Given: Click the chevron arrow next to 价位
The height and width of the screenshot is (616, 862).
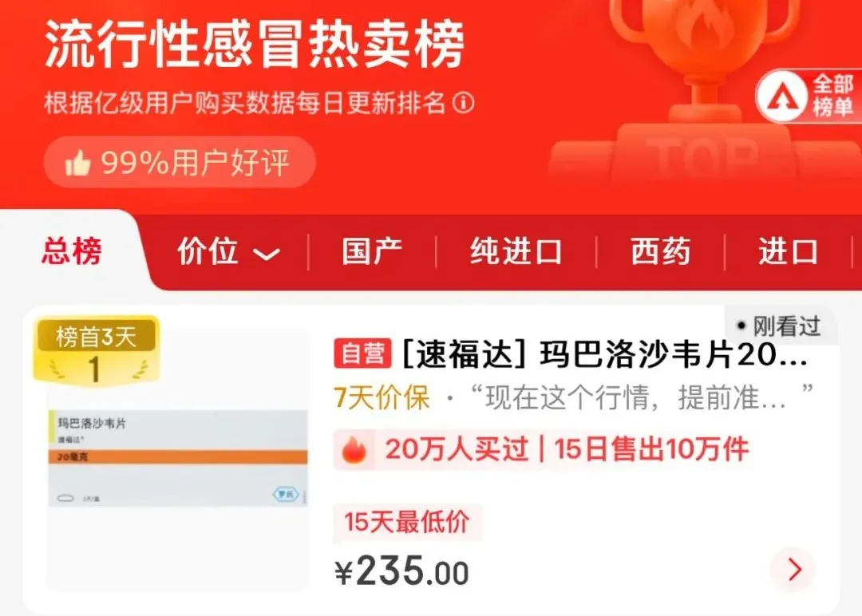Looking at the screenshot, I should click(267, 254).
